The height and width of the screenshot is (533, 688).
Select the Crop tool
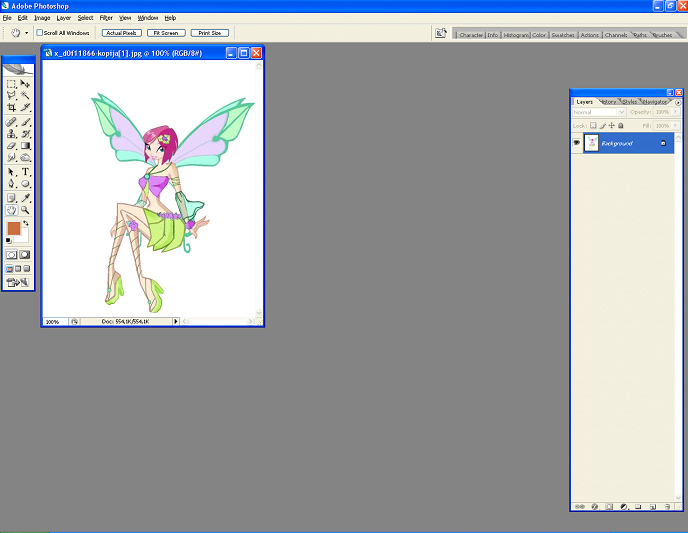[x=11, y=107]
